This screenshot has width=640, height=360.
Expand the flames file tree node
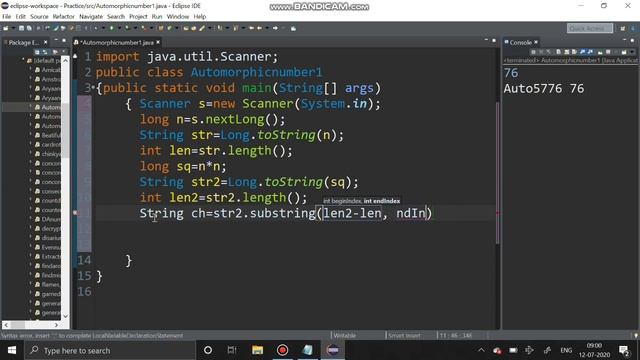point(31,284)
